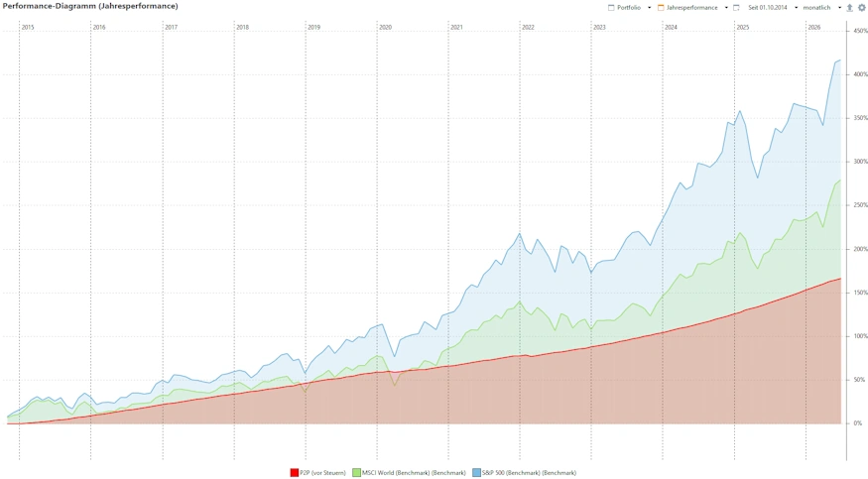Click the 2020 year marker on timeline
The width and height of the screenshot is (868, 479).
point(385,27)
